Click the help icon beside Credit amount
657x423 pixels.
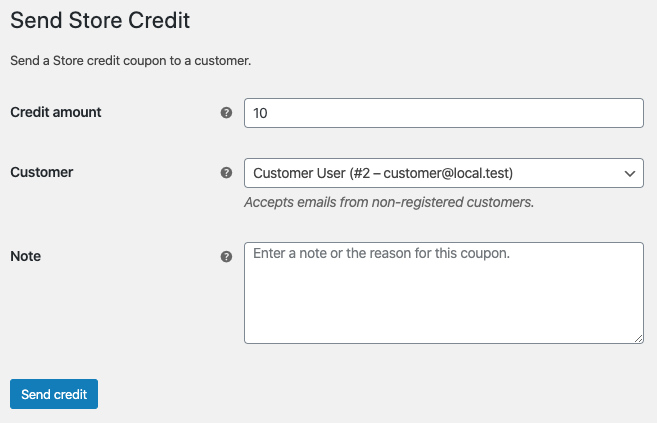[x=226, y=113]
